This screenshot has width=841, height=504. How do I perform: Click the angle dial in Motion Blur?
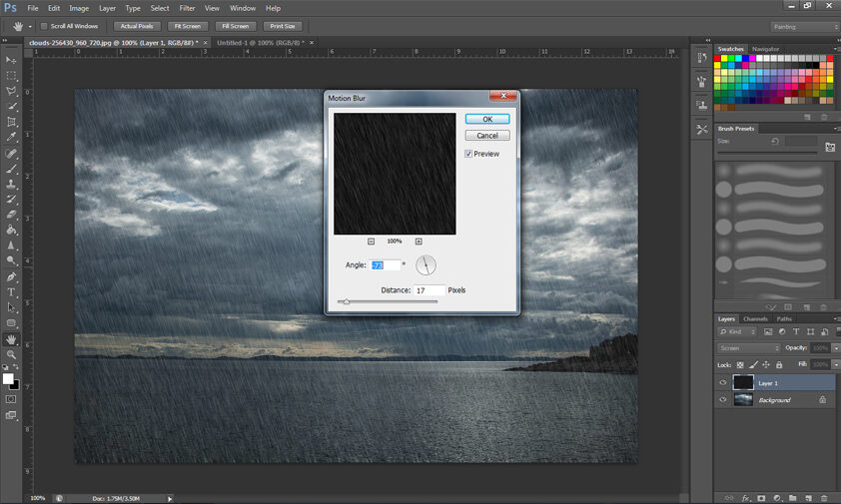click(426, 265)
